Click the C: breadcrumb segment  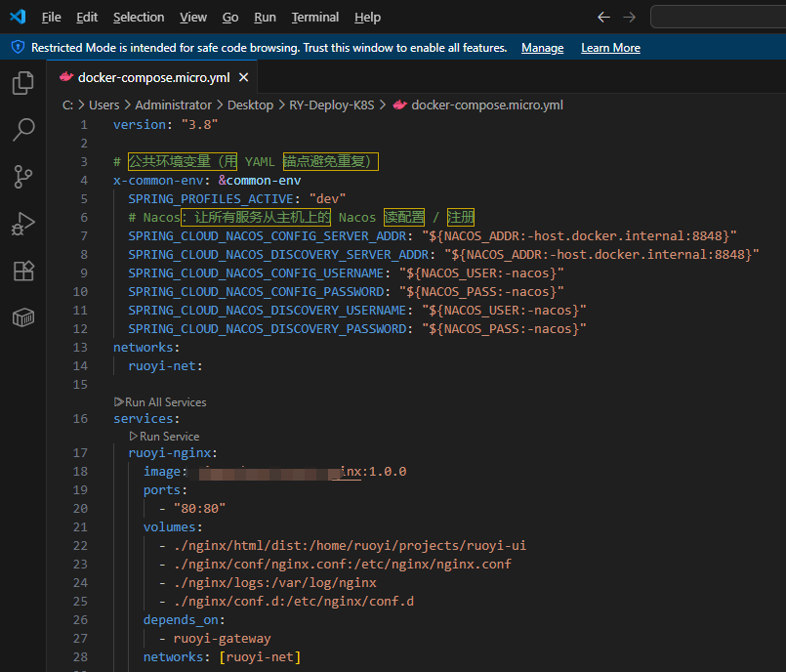pos(67,105)
